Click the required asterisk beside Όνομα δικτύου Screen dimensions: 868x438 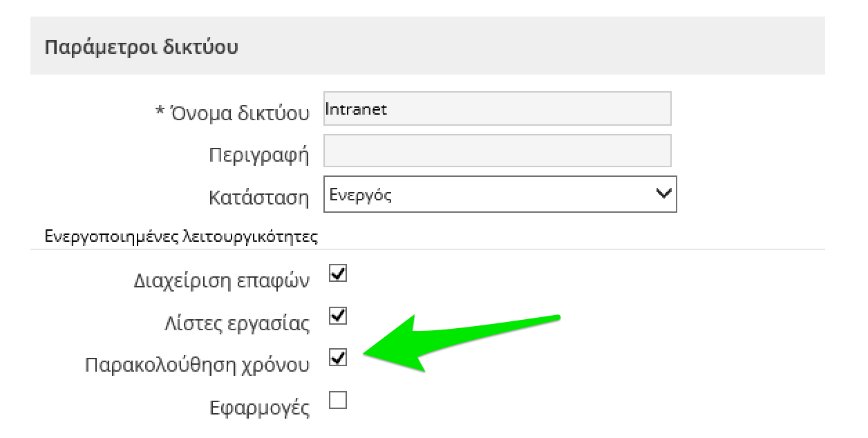click(160, 112)
